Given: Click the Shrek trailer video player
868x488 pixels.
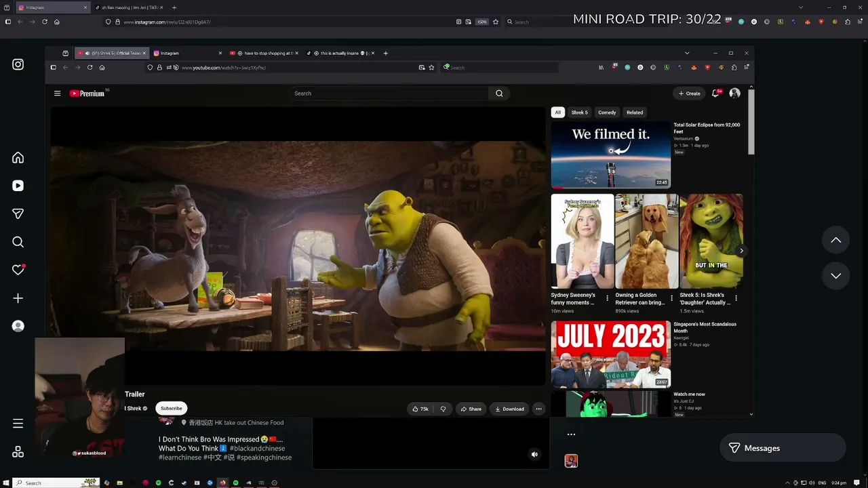Looking at the screenshot, I should point(298,246).
